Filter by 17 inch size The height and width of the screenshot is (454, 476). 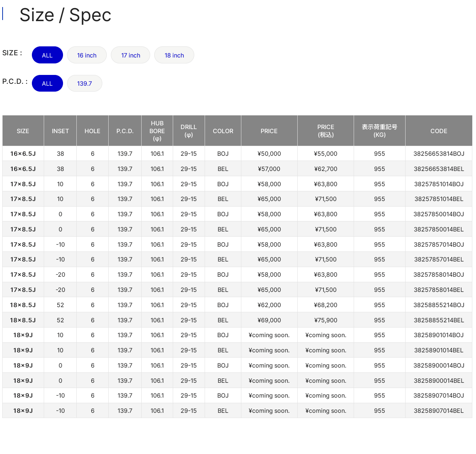pos(130,55)
